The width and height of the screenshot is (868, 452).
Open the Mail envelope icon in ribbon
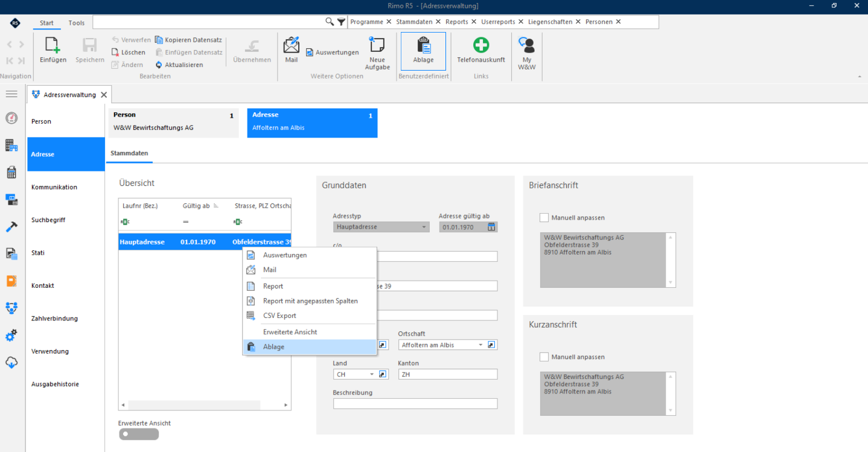(292, 45)
